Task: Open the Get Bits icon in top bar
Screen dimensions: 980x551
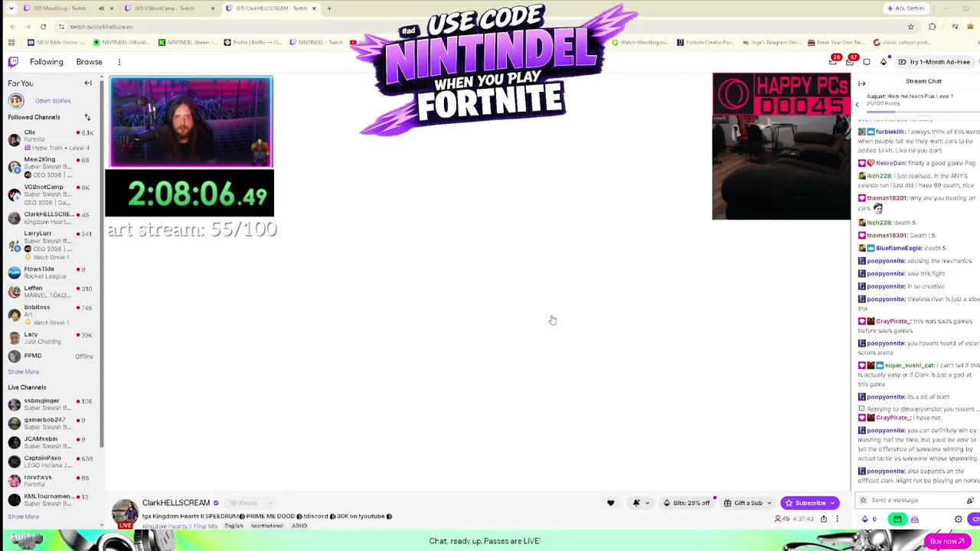Action: coord(884,62)
